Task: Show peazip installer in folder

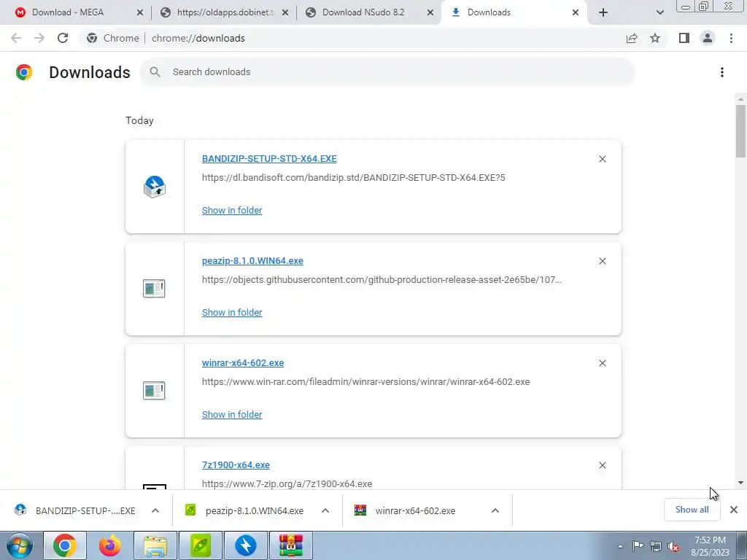Action: 232,312
